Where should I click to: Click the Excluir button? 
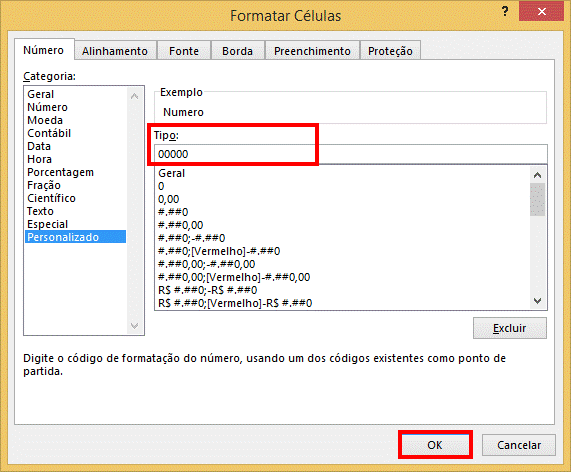tap(509, 328)
